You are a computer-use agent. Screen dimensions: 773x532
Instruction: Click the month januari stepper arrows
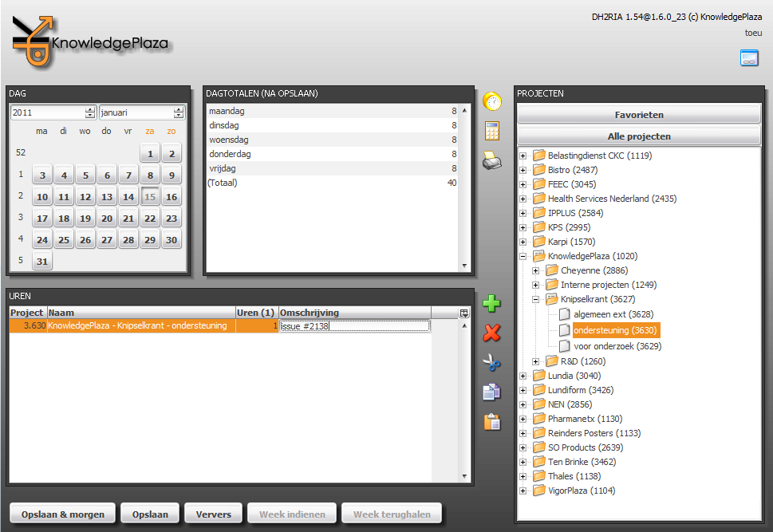click(x=179, y=112)
